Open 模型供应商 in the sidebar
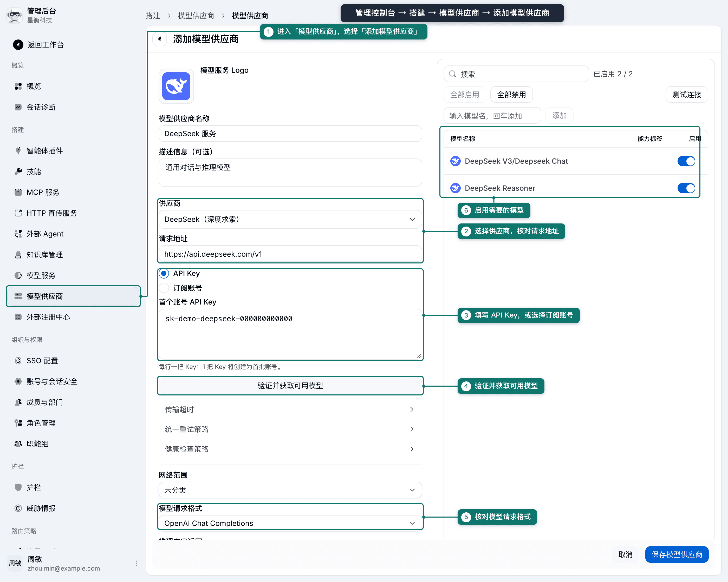728x582 pixels. 73,296
